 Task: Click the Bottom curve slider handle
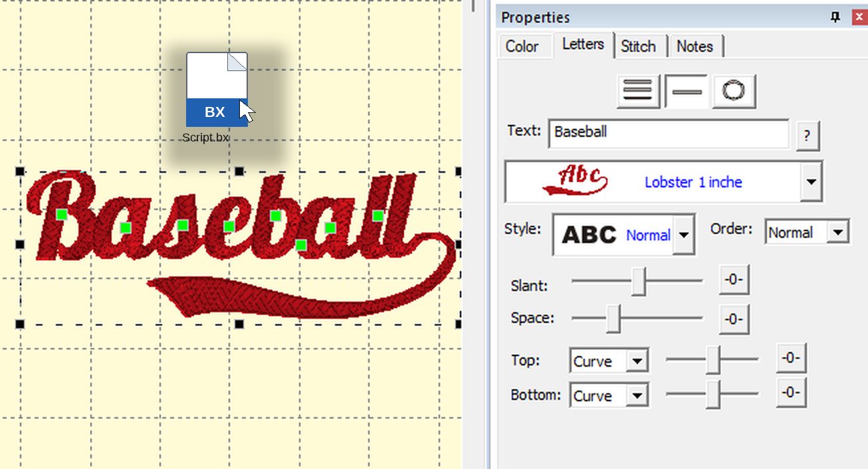click(712, 394)
